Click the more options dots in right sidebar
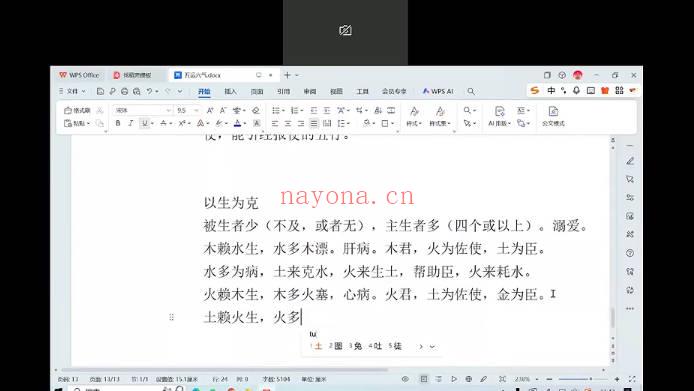Image resolution: width=694 pixels, height=391 pixels. click(x=630, y=309)
